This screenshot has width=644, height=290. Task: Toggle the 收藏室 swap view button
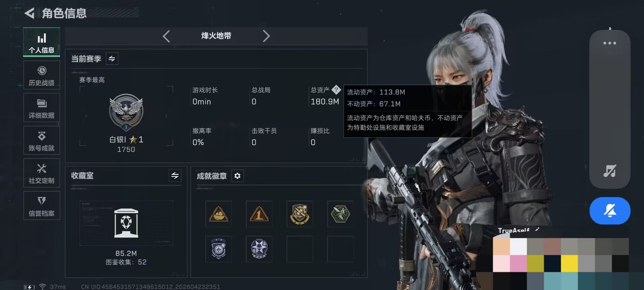pyautogui.click(x=175, y=176)
